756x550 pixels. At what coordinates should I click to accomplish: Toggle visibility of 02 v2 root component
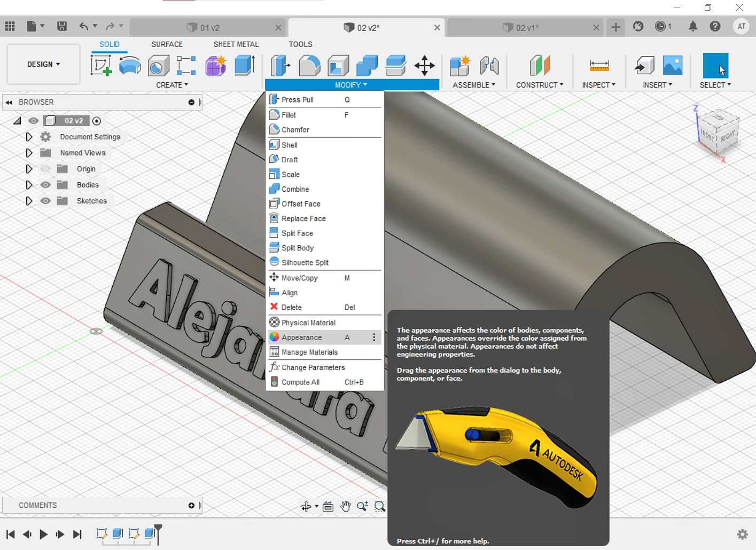(x=34, y=121)
